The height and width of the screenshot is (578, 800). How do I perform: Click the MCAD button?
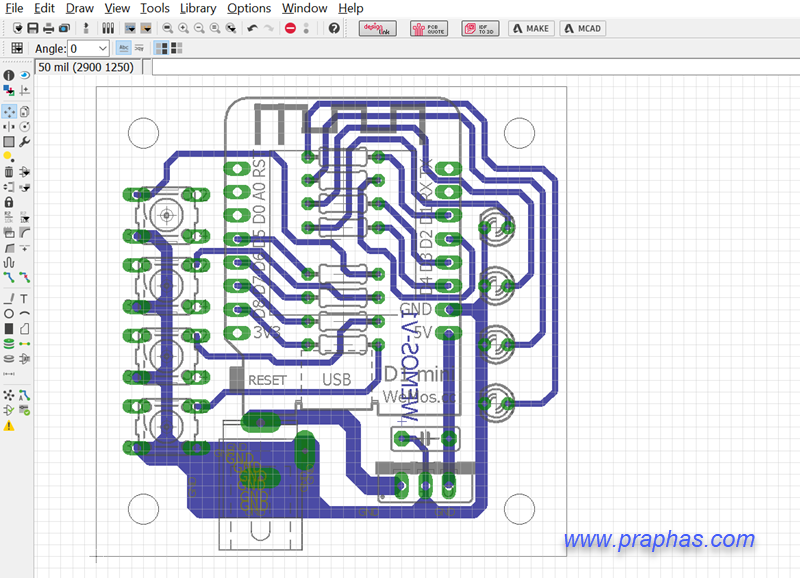point(583,29)
